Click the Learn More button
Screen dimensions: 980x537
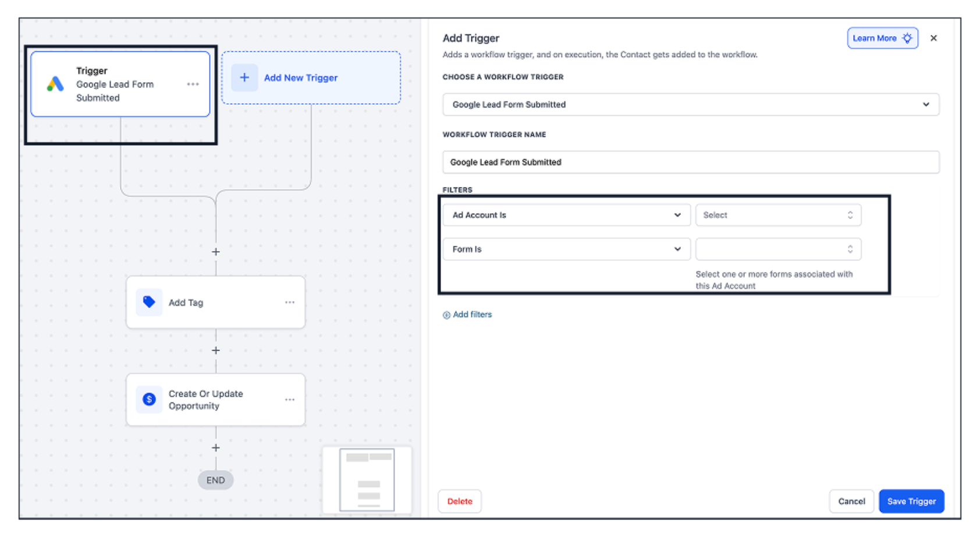point(882,38)
